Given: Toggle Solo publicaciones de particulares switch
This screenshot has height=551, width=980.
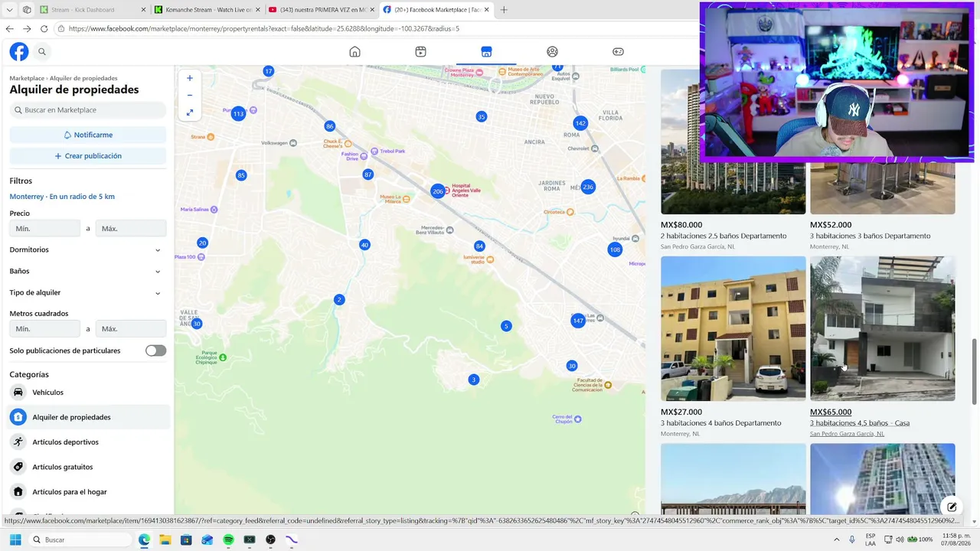Looking at the screenshot, I should click(x=155, y=350).
